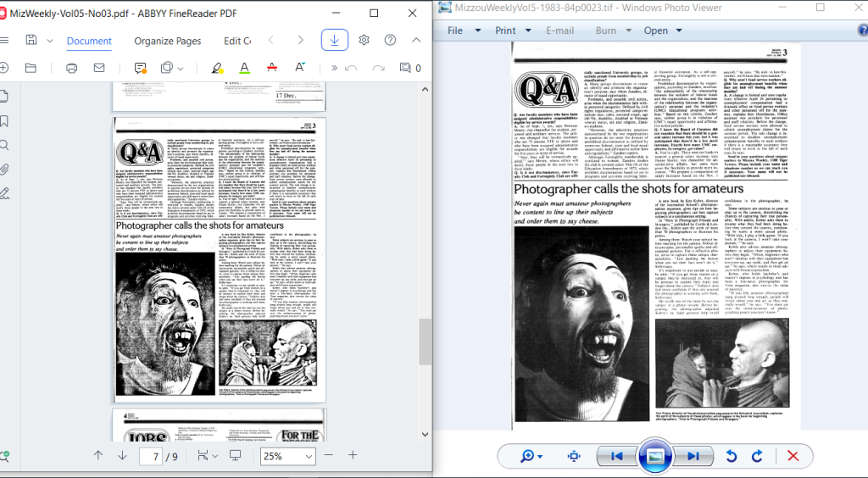Click the page number field showing 7

pos(154,456)
